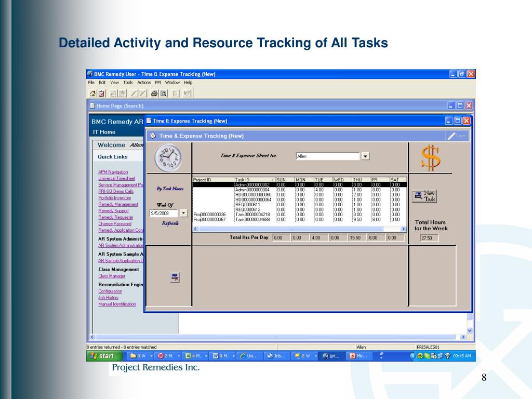Open the Window menu

point(172,83)
